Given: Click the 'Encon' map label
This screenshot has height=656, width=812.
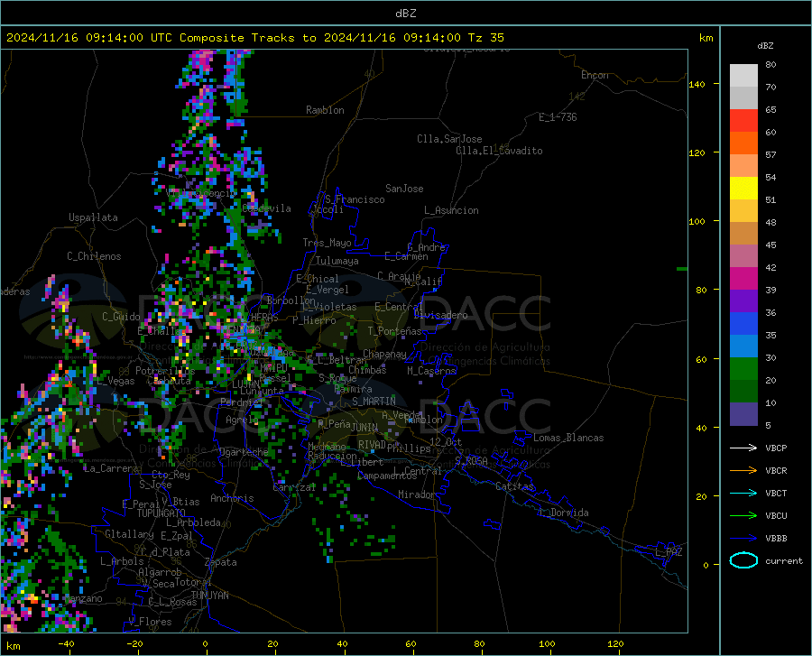Looking at the screenshot, I should pos(595,75).
